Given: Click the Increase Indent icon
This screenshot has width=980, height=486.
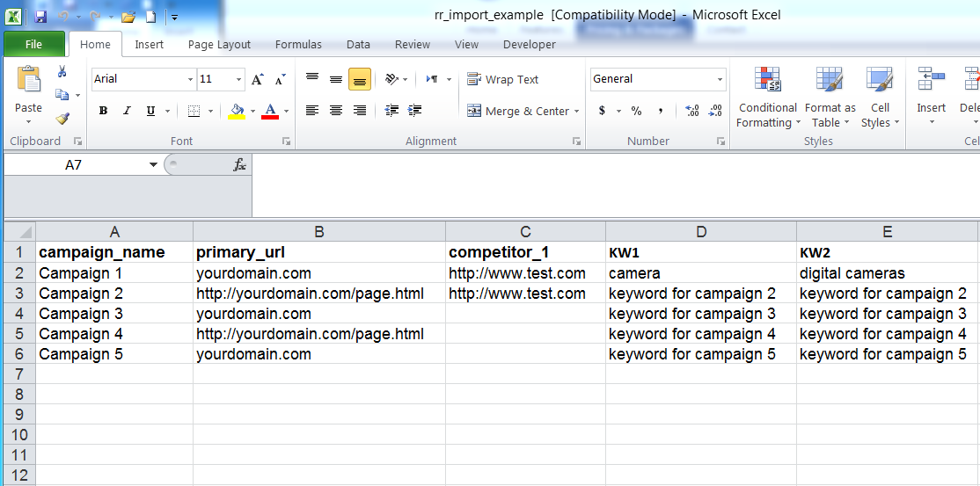Looking at the screenshot, I should pos(414,111).
